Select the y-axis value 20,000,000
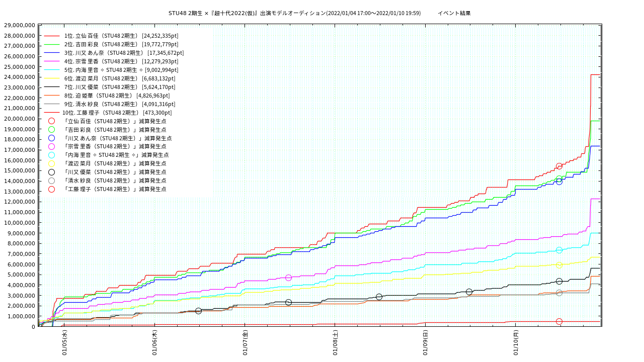Image resolution: width=644 pixels, height=362 pixels. 20,119
